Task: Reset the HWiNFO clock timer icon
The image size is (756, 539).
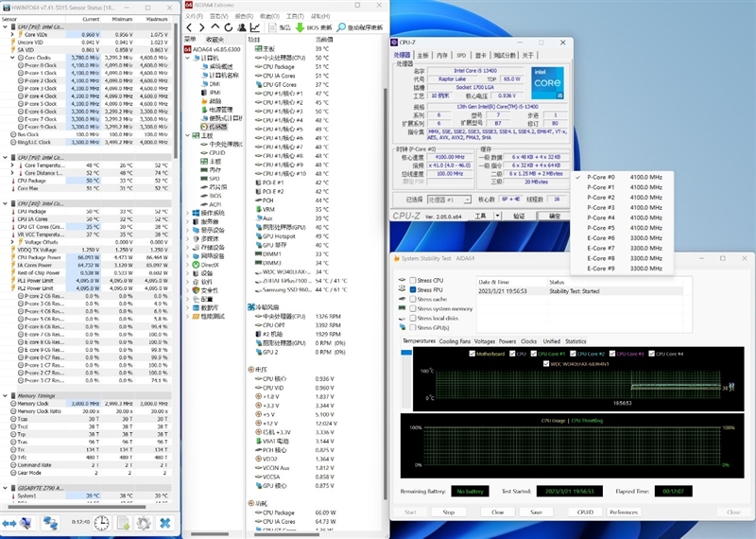Action: point(101,523)
